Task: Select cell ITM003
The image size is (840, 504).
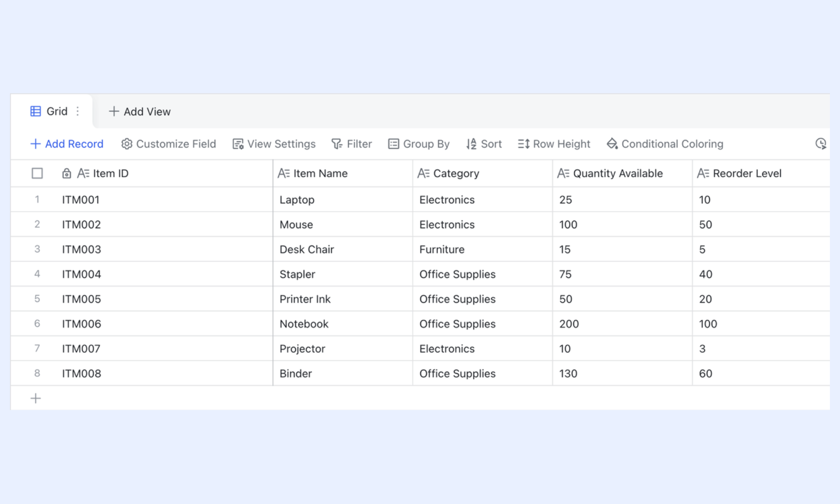Action: [x=164, y=249]
